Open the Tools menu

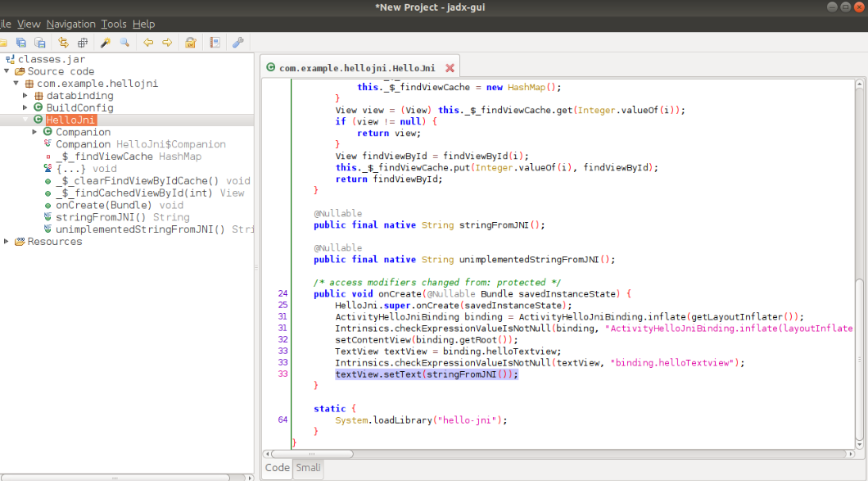point(114,24)
